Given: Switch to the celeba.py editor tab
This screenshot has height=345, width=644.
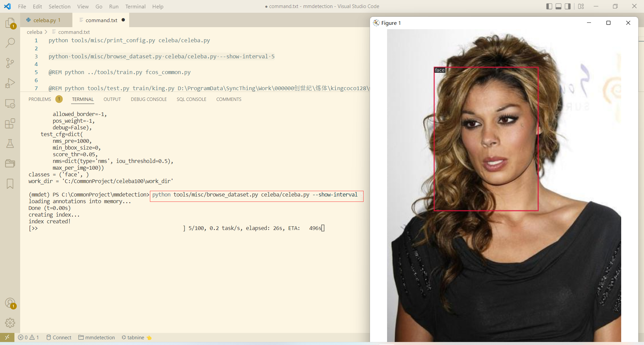Looking at the screenshot, I should point(46,20).
